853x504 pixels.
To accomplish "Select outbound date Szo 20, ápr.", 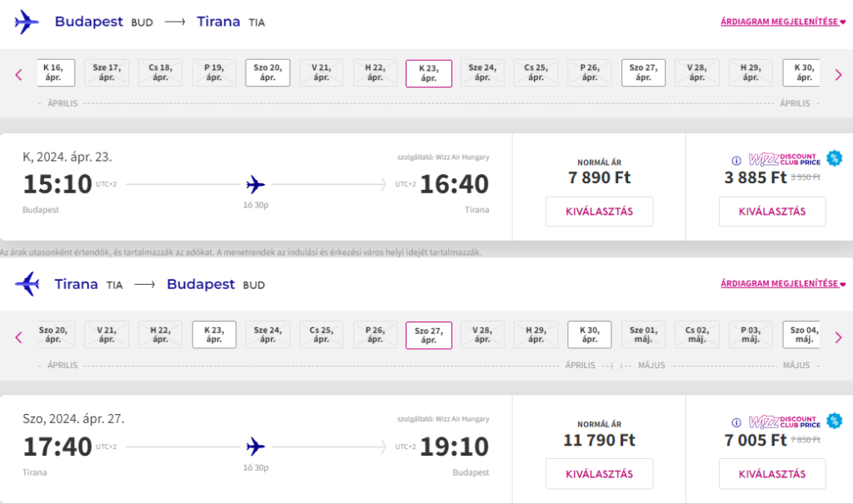I will [267, 73].
